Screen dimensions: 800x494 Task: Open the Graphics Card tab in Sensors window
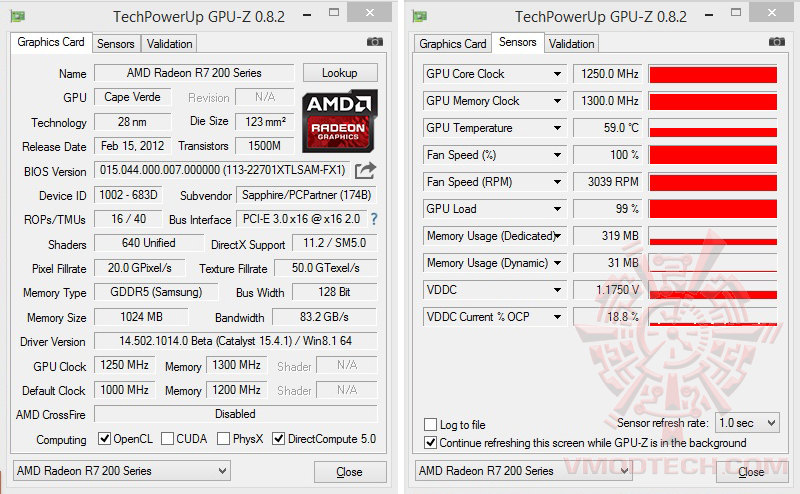click(x=453, y=44)
